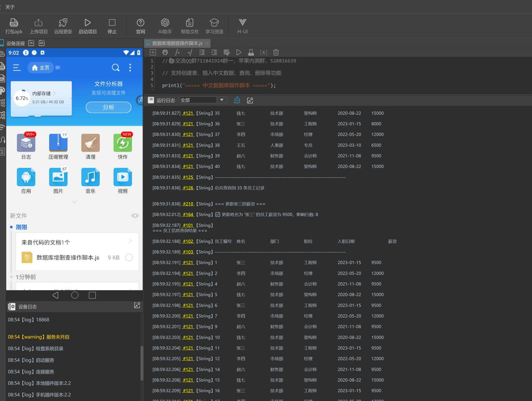The height and width of the screenshot is (401, 532).
Task: Open the #210 line link in log
Action: click(188, 204)
